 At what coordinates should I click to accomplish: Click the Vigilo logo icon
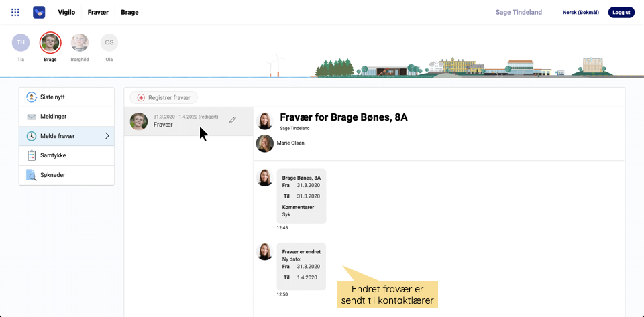(x=39, y=12)
